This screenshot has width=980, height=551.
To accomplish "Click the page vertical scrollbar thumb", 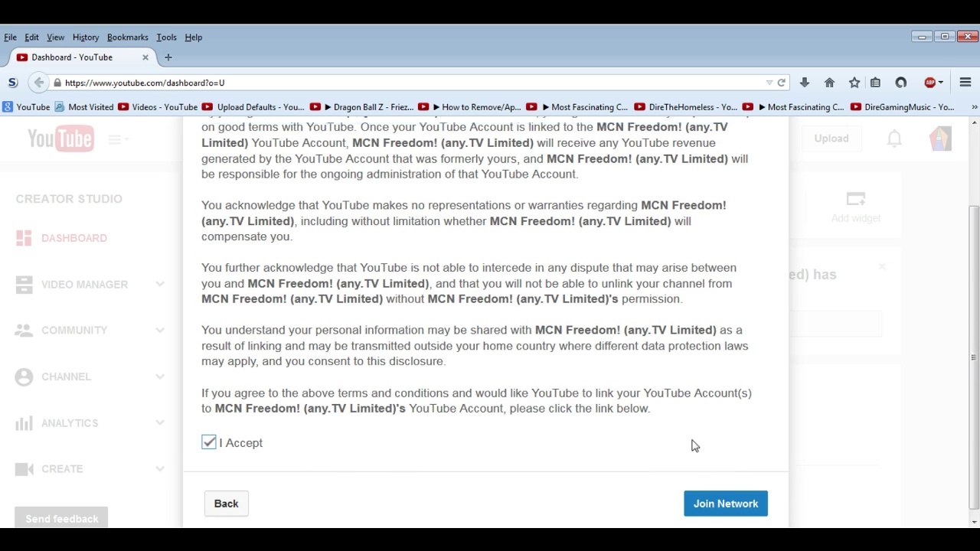I will tap(973, 357).
